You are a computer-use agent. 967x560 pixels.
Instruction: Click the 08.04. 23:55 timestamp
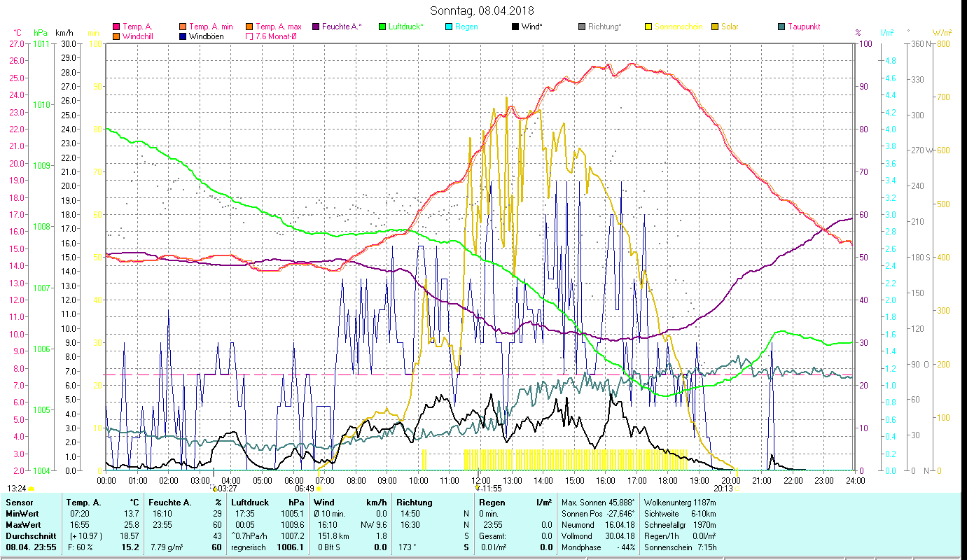click(29, 547)
